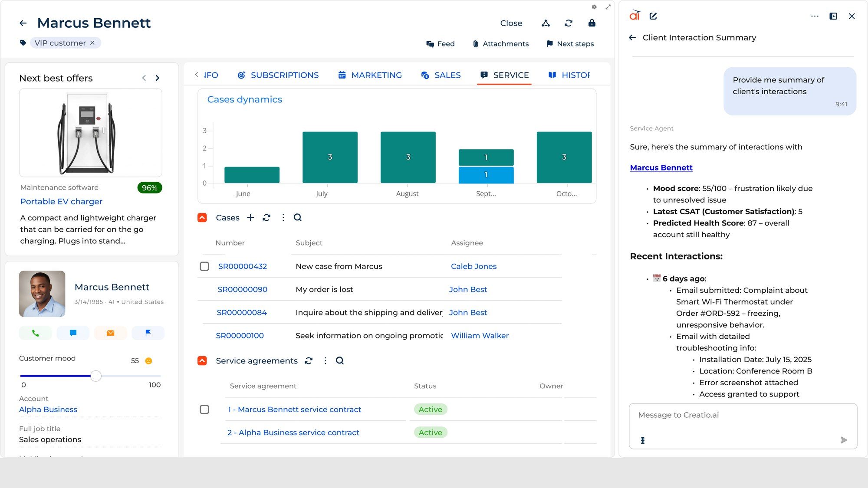Image resolution: width=868 pixels, height=488 pixels.
Task: Click the lock icon in the header
Action: point(592,23)
